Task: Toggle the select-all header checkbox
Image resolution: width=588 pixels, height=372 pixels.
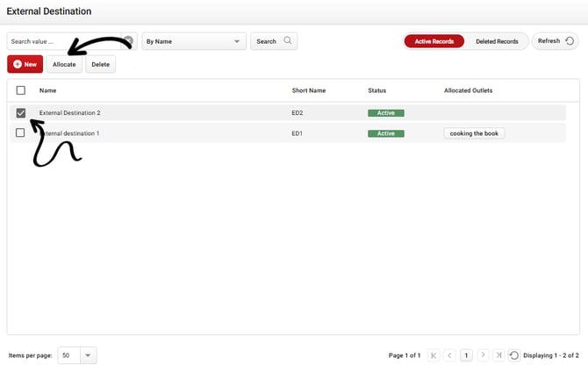Action: click(x=21, y=90)
